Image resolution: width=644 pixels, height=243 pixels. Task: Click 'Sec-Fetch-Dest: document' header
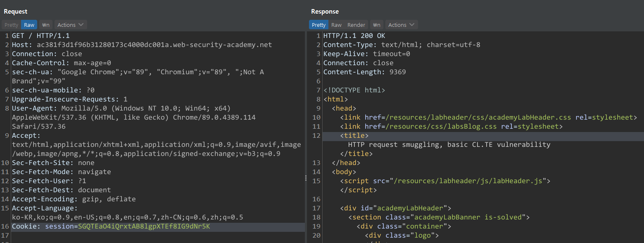pos(61,190)
